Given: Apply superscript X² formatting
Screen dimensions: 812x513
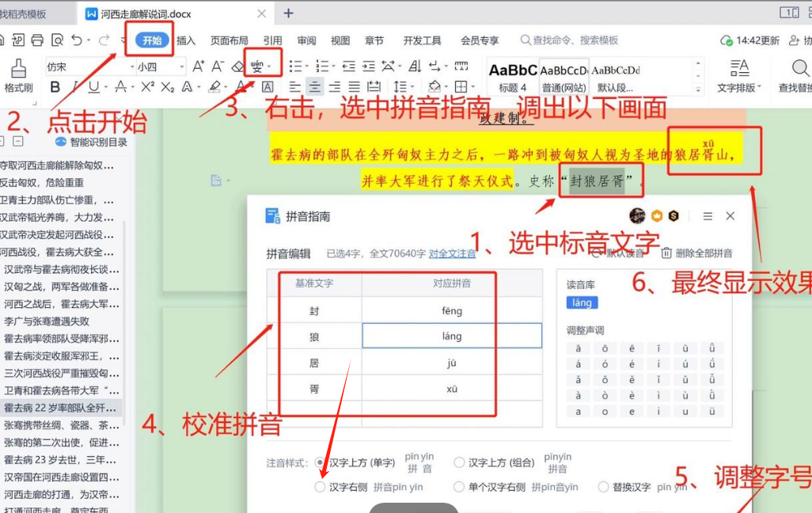Looking at the screenshot, I should 147,86.
